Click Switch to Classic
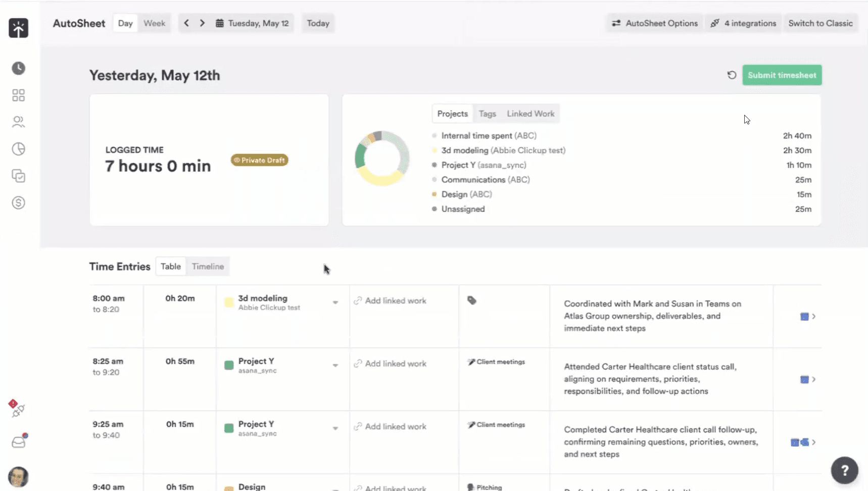The width and height of the screenshot is (868, 491). pyautogui.click(x=821, y=23)
